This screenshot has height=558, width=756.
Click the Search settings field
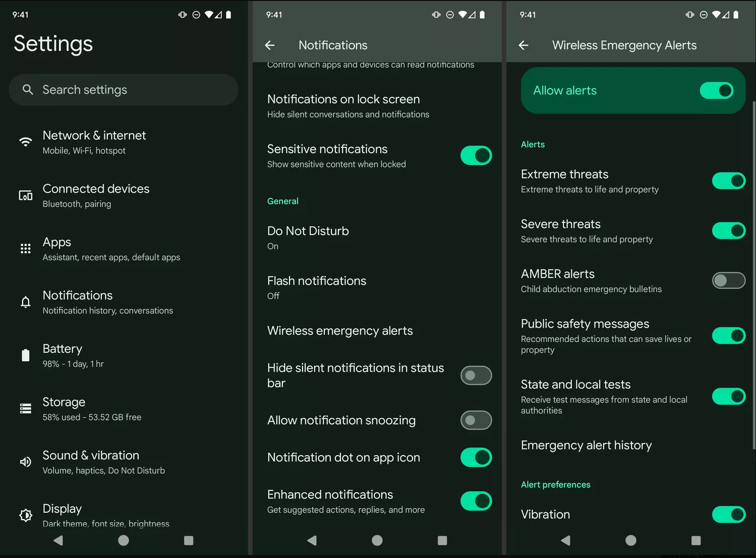pyautogui.click(x=124, y=90)
